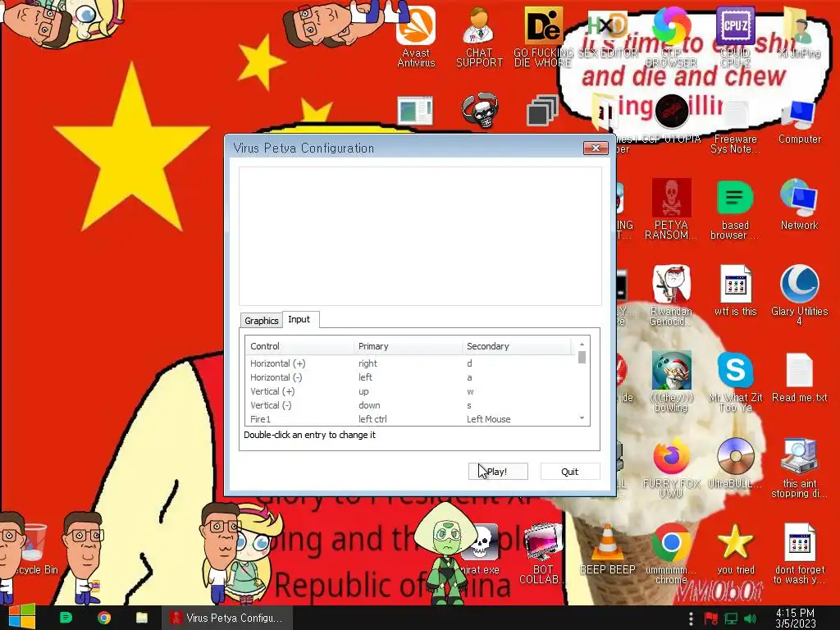Click the Quit button
840x630 pixels.
(569, 472)
